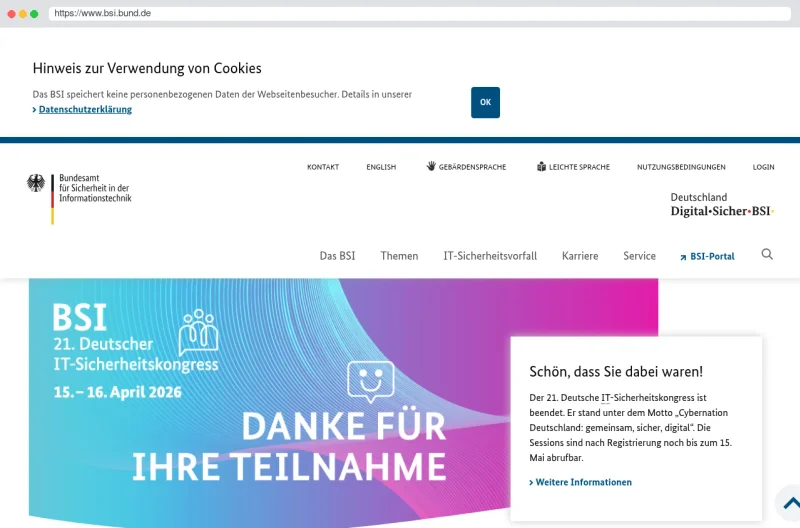Click the Deutschland Digital Sicher BSI logo

point(722,205)
